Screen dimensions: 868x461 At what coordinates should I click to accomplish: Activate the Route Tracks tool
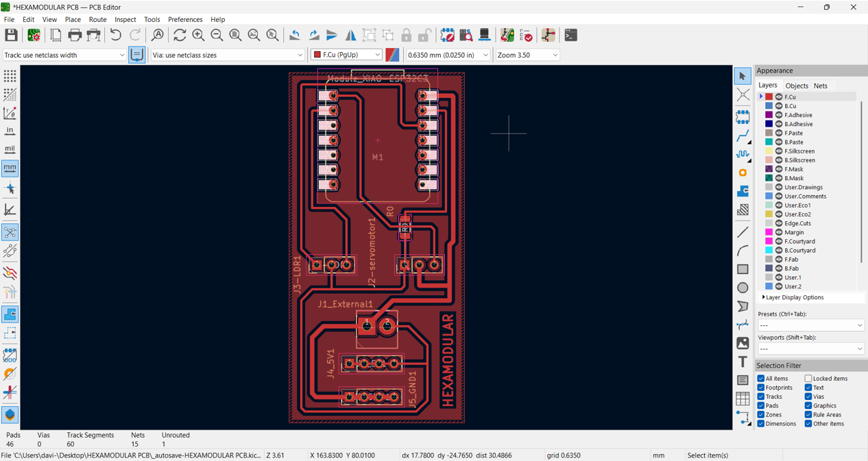click(743, 136)
